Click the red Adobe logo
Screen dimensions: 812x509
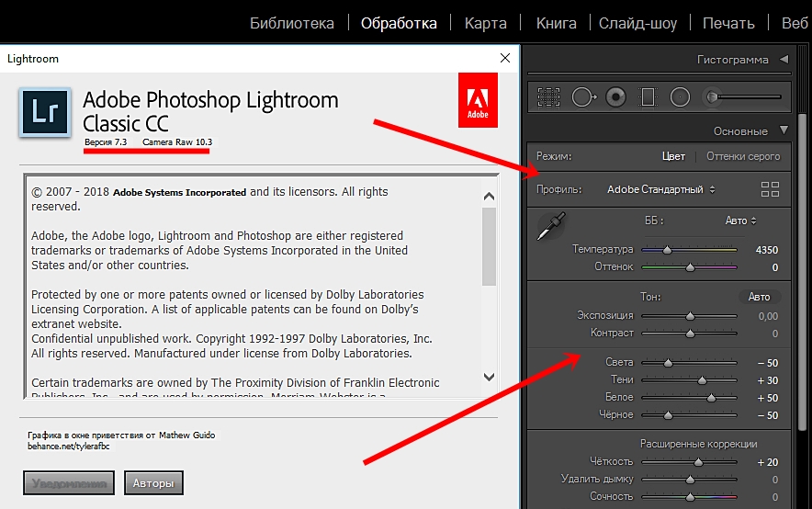point(478,100)
